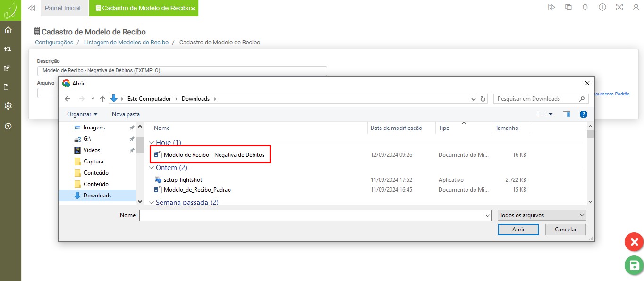This screenshot has width=644, height=281.
Task: Open the Listagem de Modelos de Recibo link
Action: click(126, 43)
